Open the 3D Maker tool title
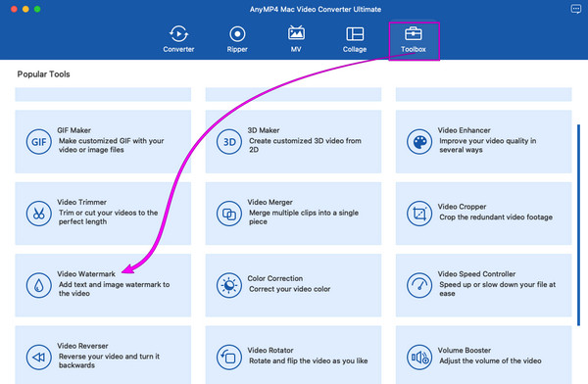The width and height of the screenshot is (588, 384). [x=264, y=130]
